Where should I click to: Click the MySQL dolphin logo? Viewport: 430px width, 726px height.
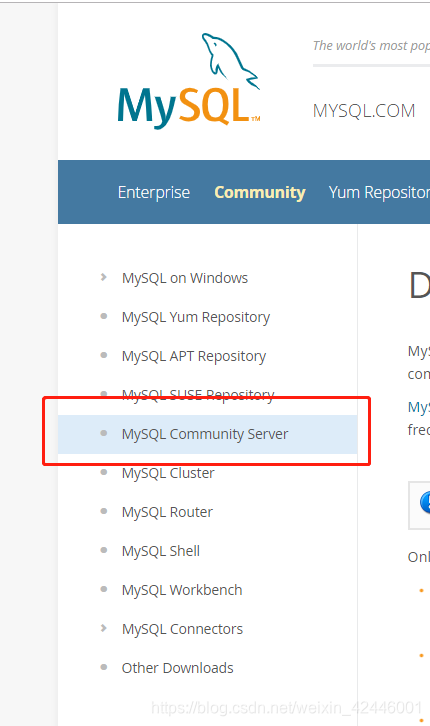(189, 81)
